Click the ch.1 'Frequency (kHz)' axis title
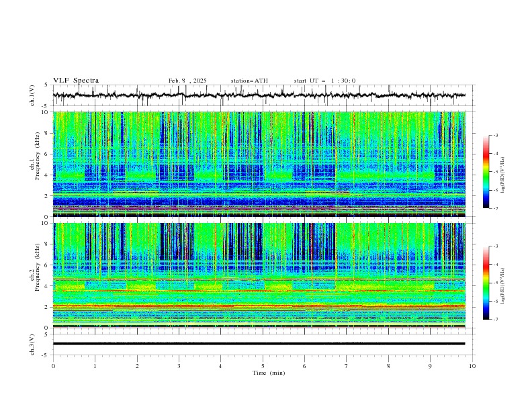The height and width of the screenshot is (411, 532). (38, 156)
